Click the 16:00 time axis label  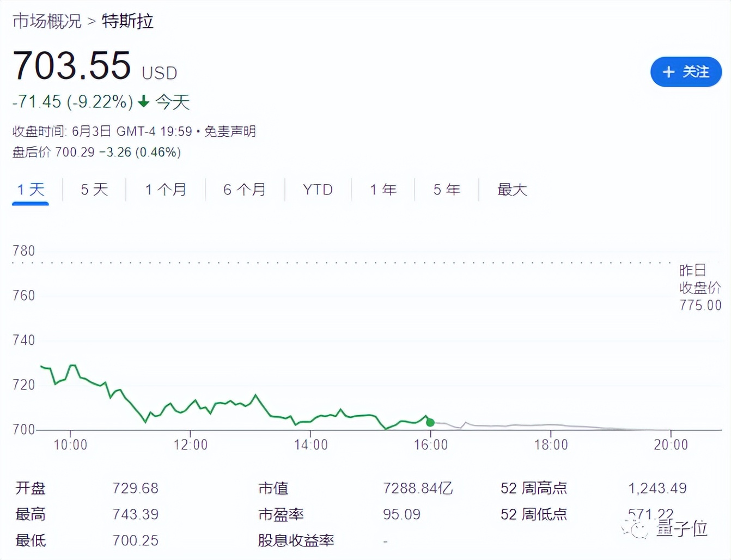point(431,445)
